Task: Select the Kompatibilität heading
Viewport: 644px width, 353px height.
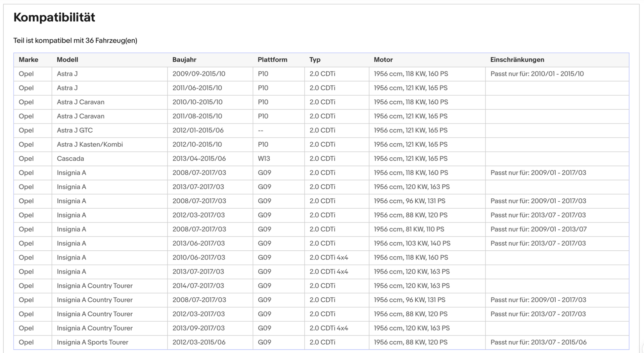Action: tap(54, 17)
